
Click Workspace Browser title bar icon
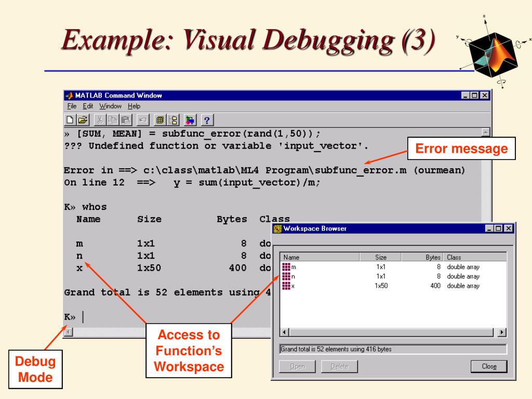click(x=277, y=229)
